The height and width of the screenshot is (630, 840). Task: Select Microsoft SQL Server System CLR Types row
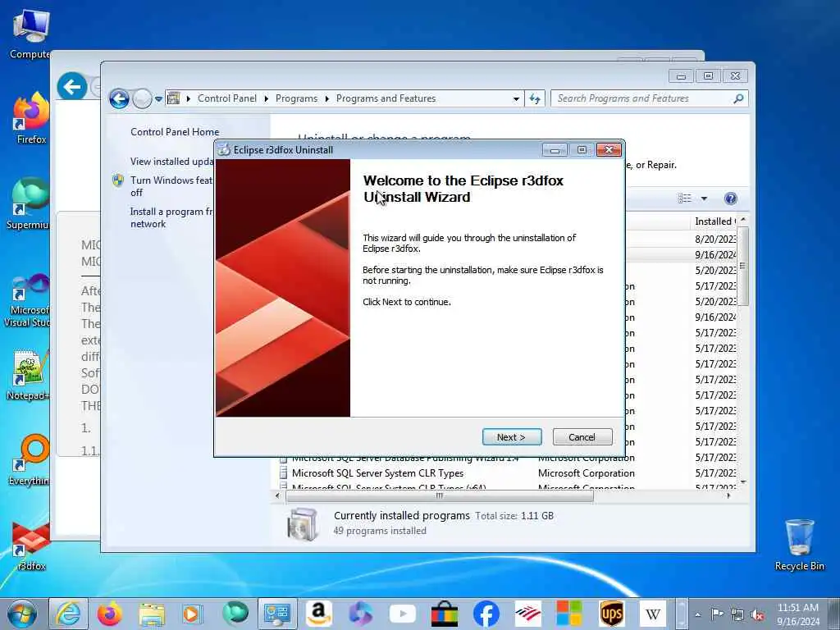tap(506, 473)
